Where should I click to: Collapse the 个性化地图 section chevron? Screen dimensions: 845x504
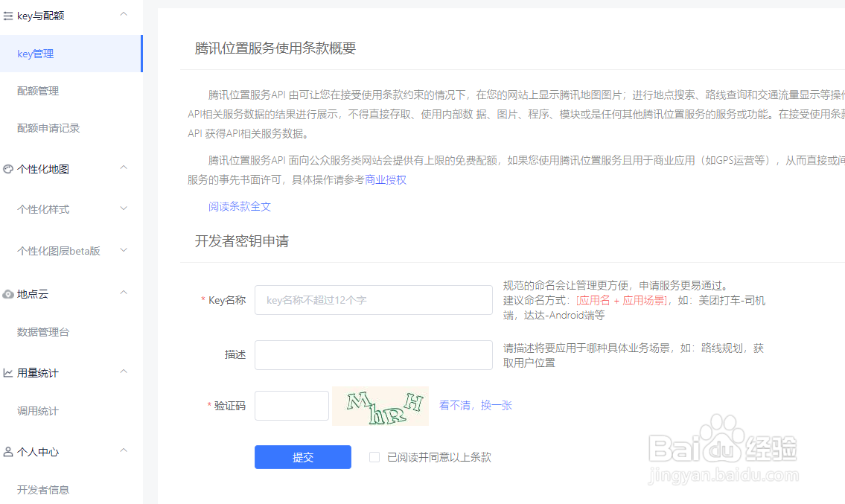(x=124, y=167)
